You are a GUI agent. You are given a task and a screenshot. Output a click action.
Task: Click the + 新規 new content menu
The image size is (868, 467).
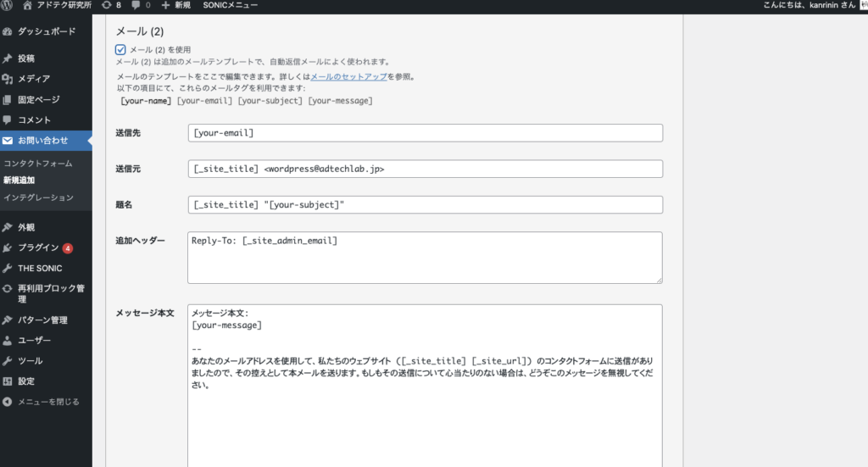[176, 5]
